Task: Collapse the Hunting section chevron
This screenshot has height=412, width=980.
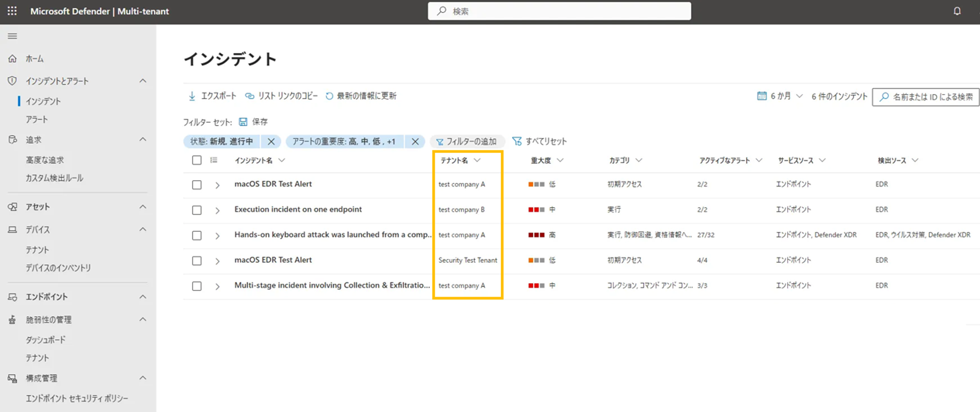Action: click(143, 139)
